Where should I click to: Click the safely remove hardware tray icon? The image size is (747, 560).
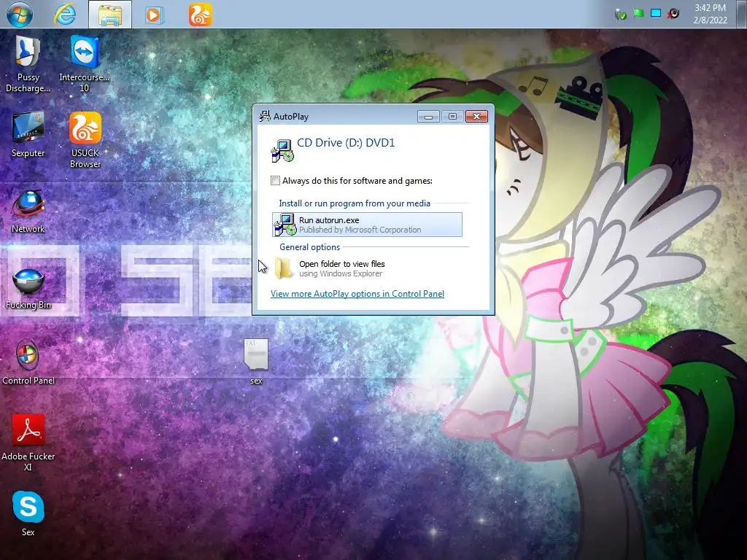(x=620, y=15)
